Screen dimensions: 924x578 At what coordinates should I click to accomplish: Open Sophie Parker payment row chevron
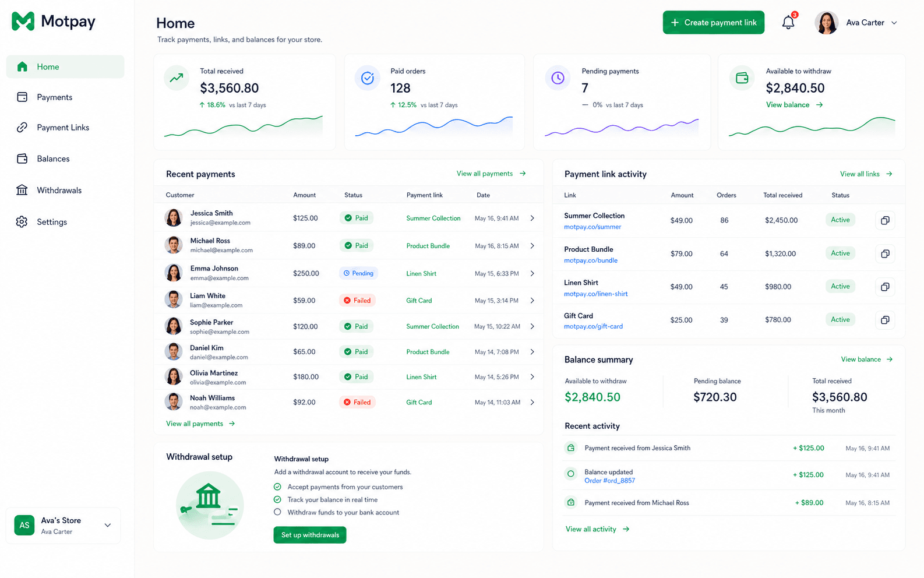point(532,326)
